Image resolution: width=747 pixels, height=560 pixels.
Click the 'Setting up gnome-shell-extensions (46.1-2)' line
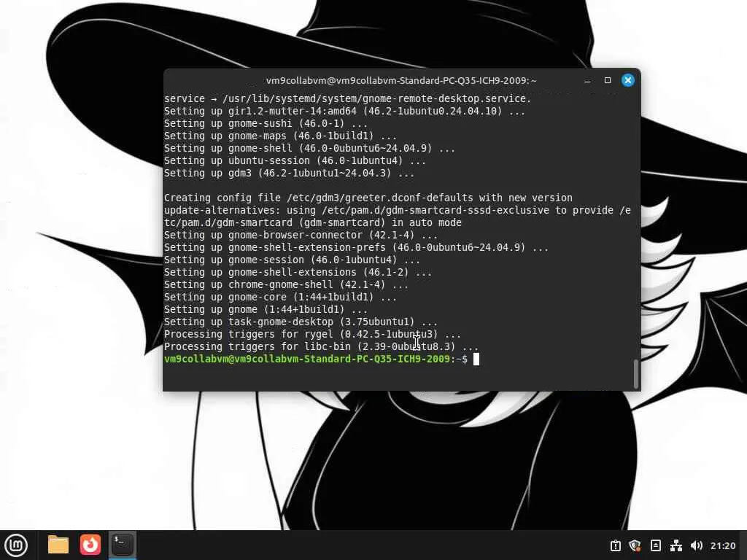click(298, 272)
